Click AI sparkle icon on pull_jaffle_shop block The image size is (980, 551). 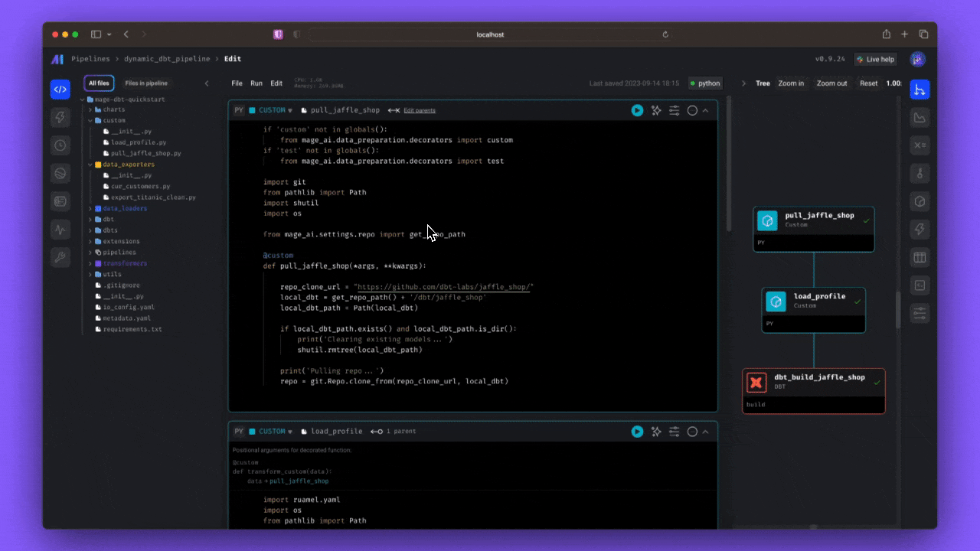coord(656,110)
